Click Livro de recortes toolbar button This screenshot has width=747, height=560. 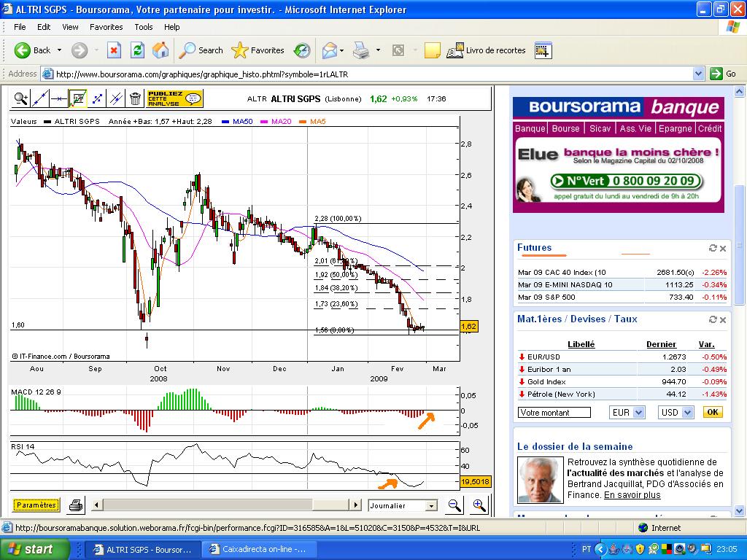pyautogui.click(x=487, y=50)
